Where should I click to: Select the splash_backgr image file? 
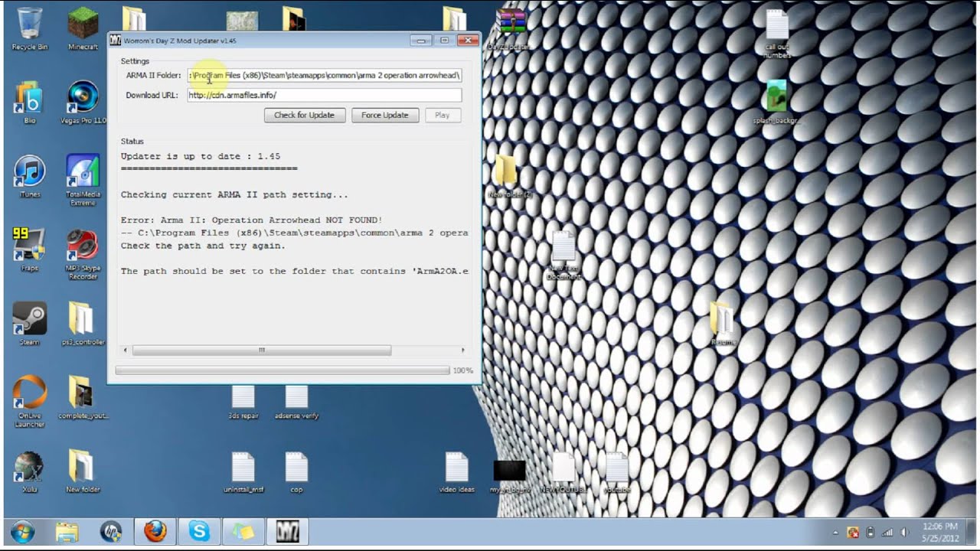[777, 102]
